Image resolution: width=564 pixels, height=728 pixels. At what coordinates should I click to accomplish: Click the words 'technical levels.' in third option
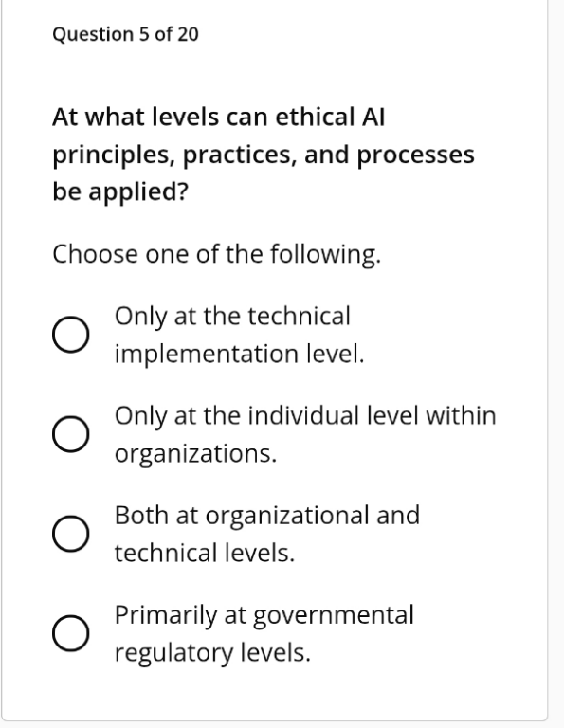click(205, 553)
